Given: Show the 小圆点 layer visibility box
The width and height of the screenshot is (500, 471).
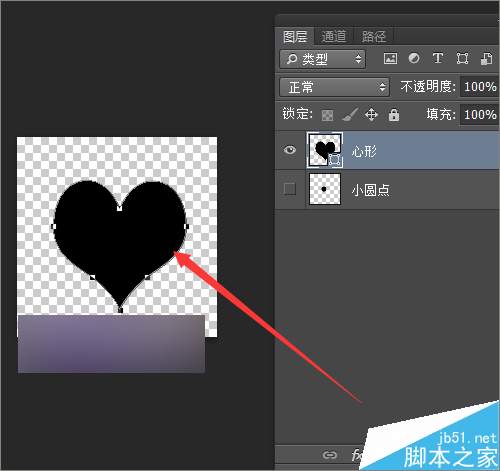Looking at the screenshot, I should point(290,189).
